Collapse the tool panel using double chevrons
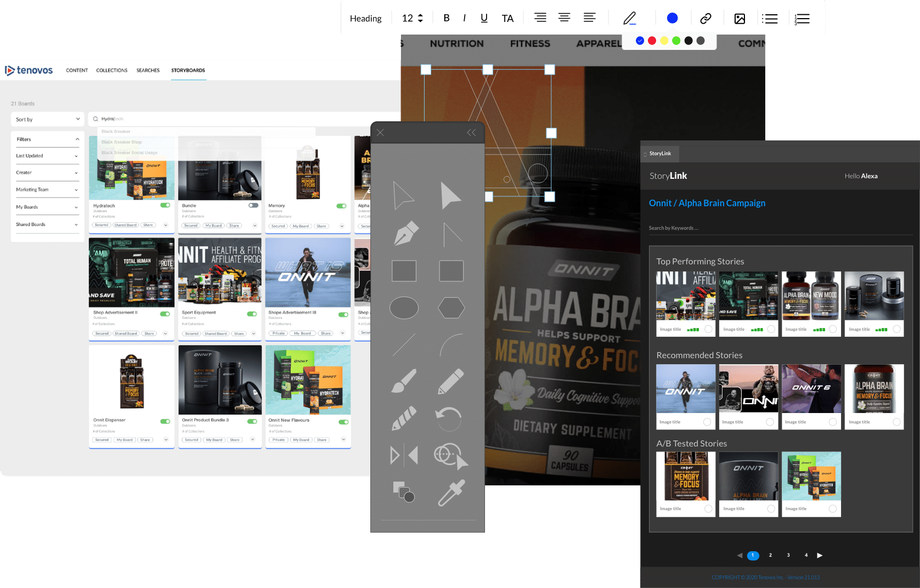 pyautogui.click(x=471, y=133)
